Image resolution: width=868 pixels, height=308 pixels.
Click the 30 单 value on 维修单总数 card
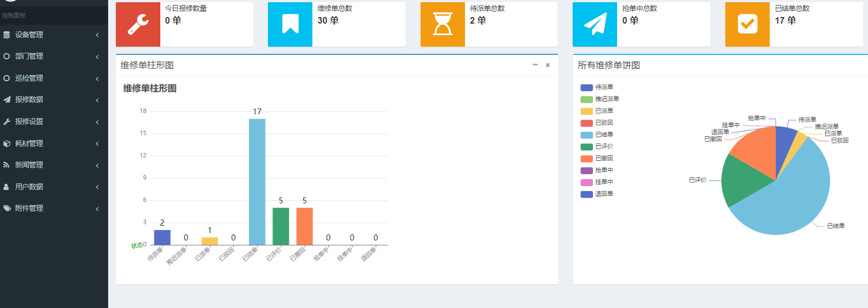click(328, 20)
